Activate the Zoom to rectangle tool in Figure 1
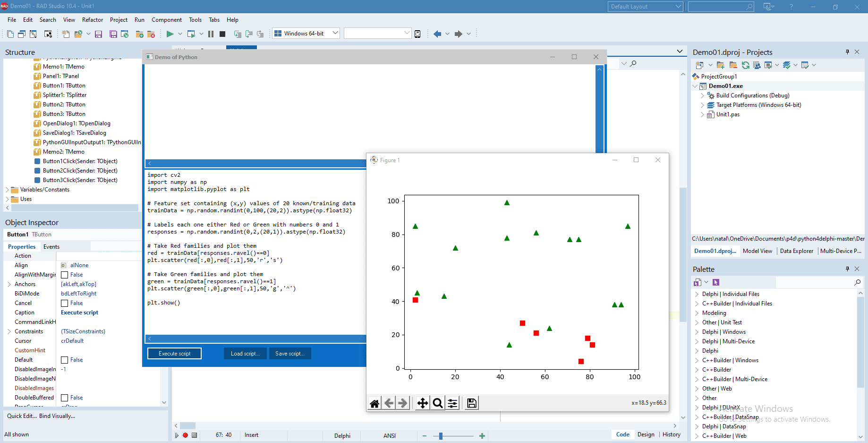The height and width of the screenshot is (443, 868). click(438, 403)
